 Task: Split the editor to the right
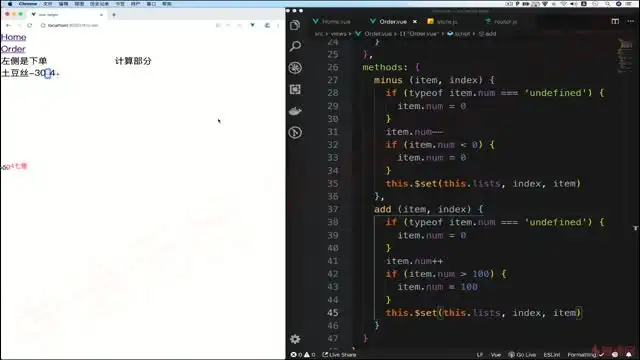tap(615, 21)
